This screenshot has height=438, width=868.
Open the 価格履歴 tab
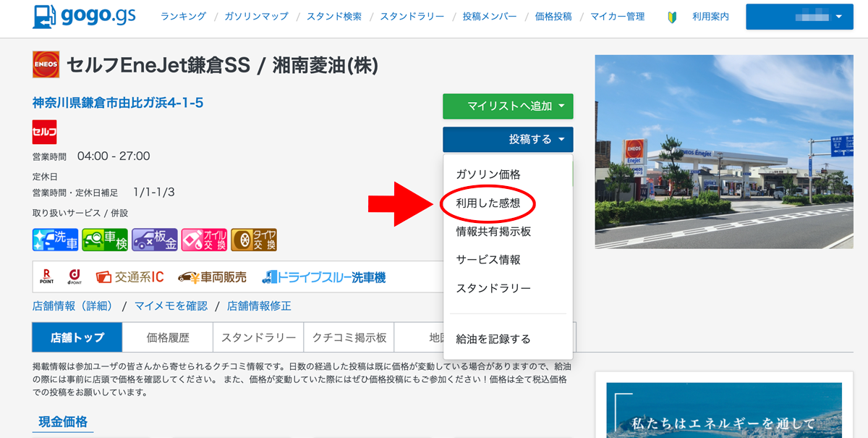(168, 337)
